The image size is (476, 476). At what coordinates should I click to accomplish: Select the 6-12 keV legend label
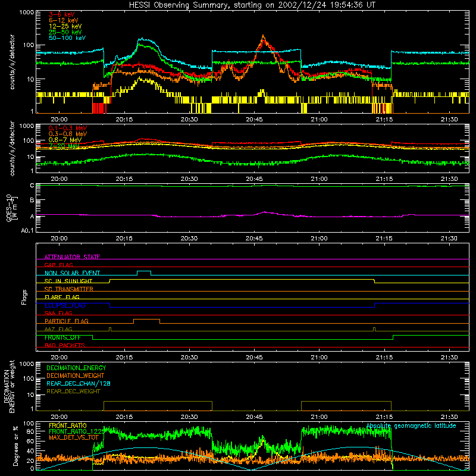(63, 20)
